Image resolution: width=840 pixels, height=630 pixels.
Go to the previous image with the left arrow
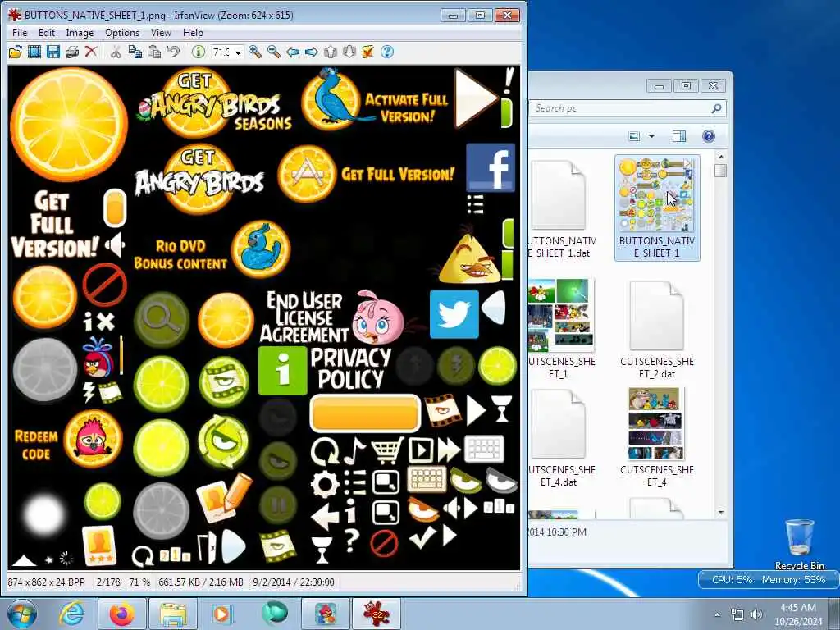(293, 52)
